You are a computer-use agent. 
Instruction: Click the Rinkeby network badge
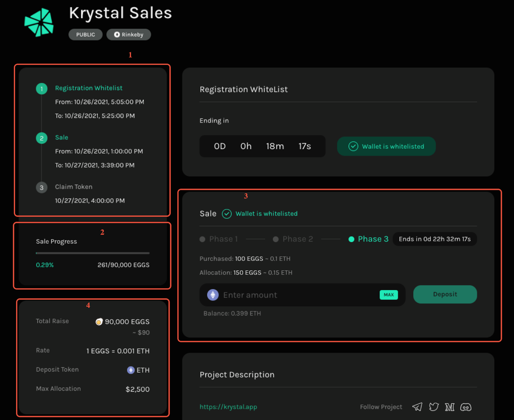pos(129,35)
